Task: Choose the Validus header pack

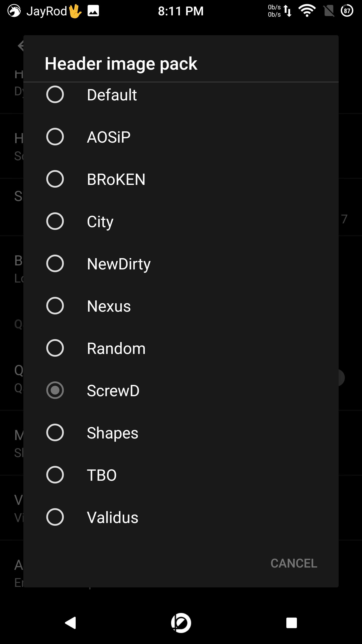Action: pyautogui.click(x=181, y=517)
